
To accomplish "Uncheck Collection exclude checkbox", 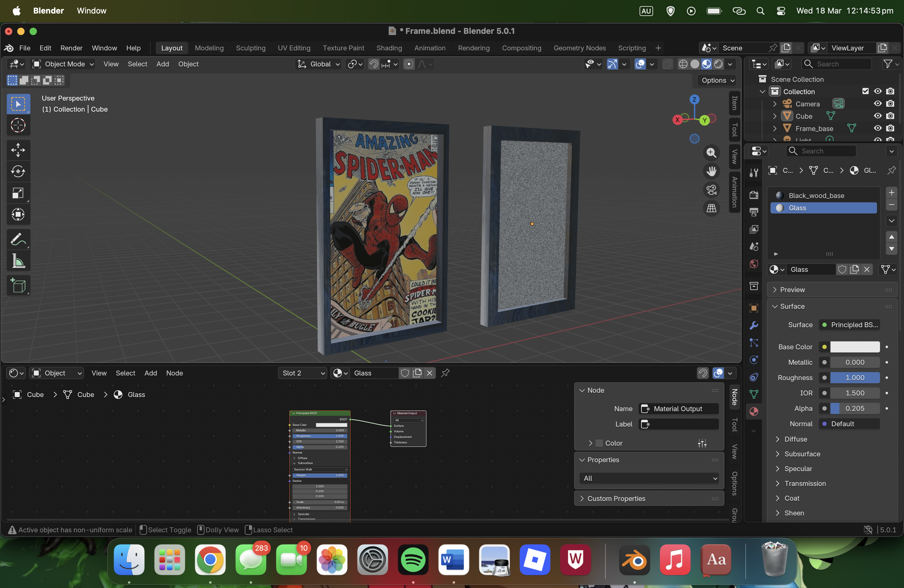I will click(865, 91).
